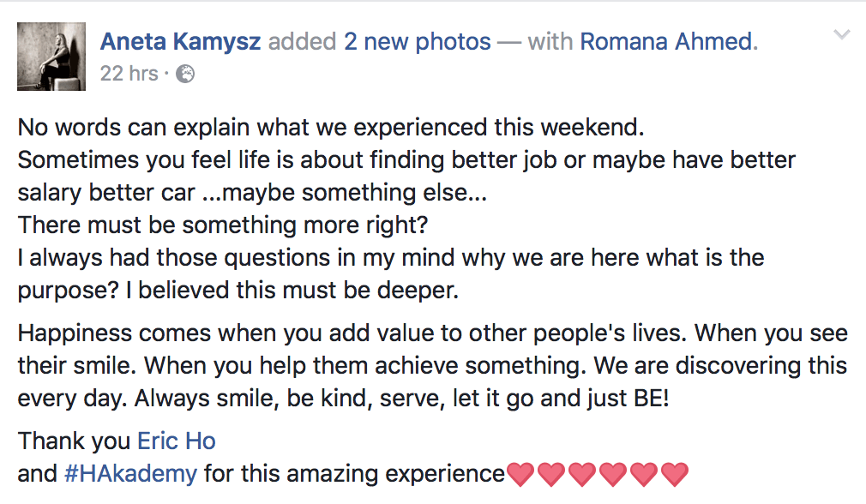Click Aneta Kamysz's profile picture thumbnail
The height and width of the screenshot is (504, 866).
pyautogui.click(x=51, y=56)
